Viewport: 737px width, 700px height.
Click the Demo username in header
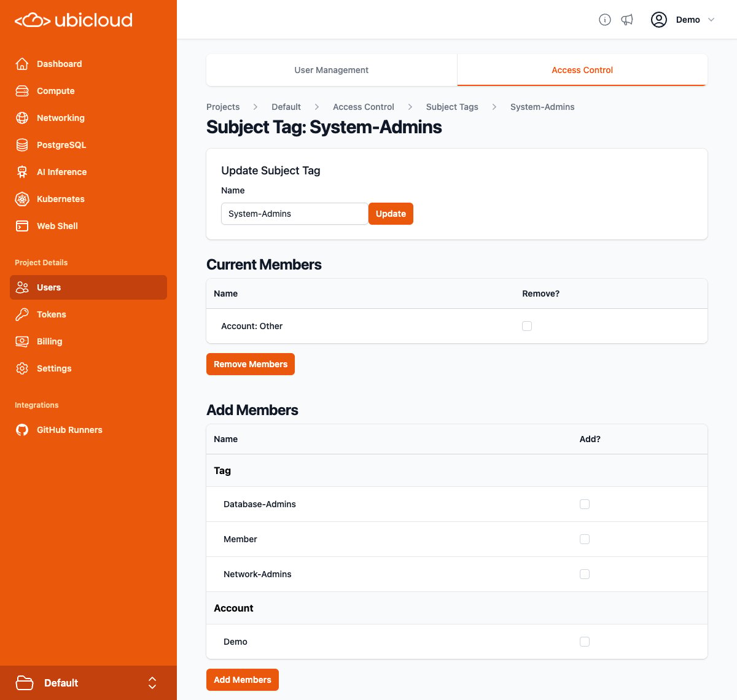(x=688, y=20)
